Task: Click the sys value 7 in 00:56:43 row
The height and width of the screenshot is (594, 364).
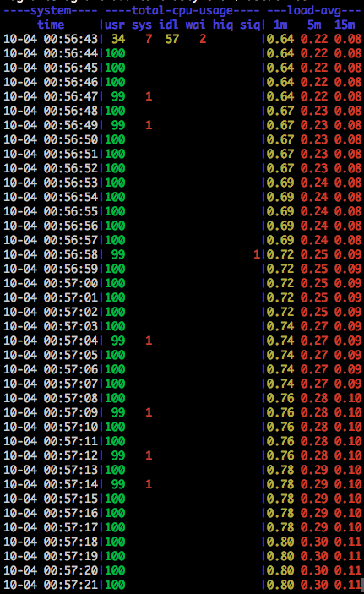Action: pos(149,39)
